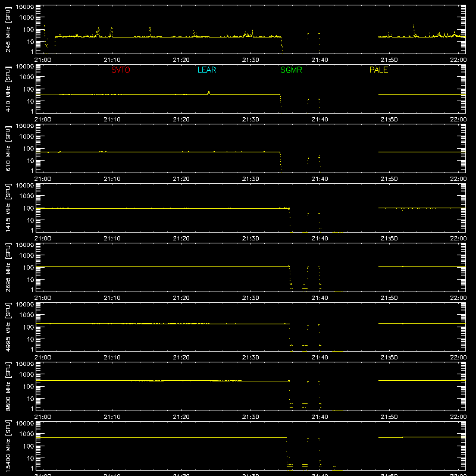Click 21:30 label below the 245 MHz plot
The image size is (476, 476).
point(250,60)
